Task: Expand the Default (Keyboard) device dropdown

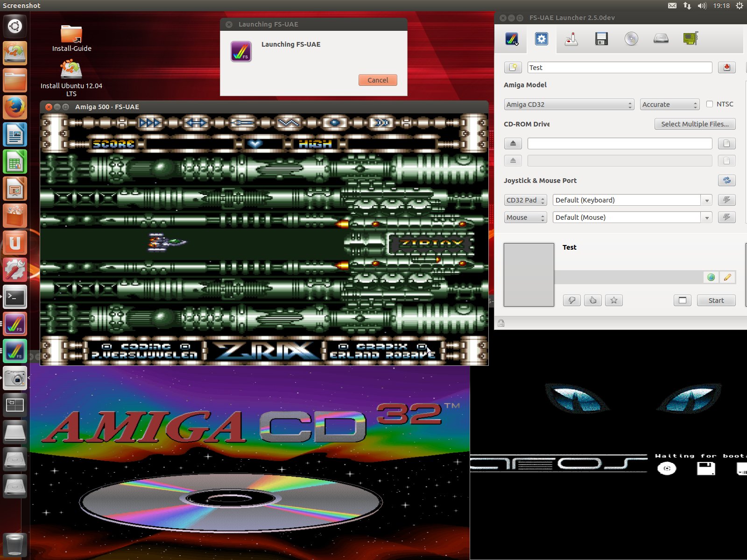Action: (x=706, y=200)
